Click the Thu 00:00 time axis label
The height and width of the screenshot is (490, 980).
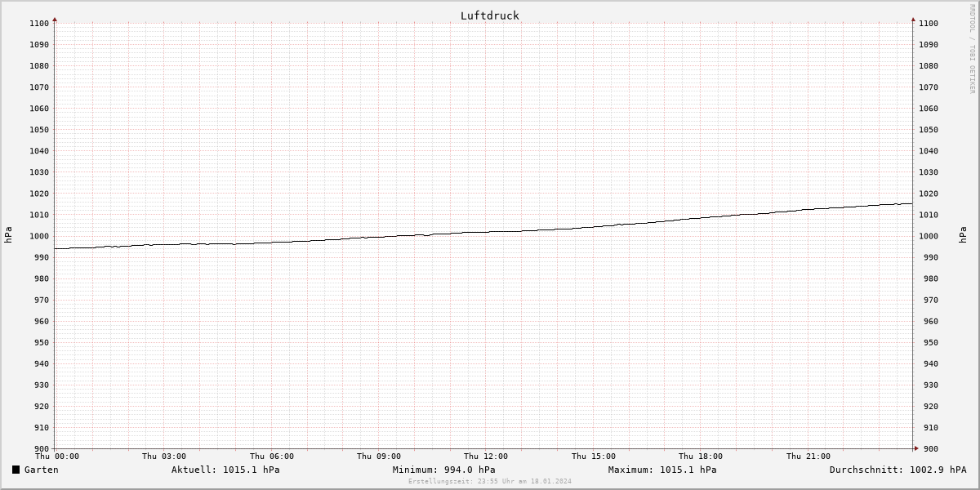tap(57, 457)
